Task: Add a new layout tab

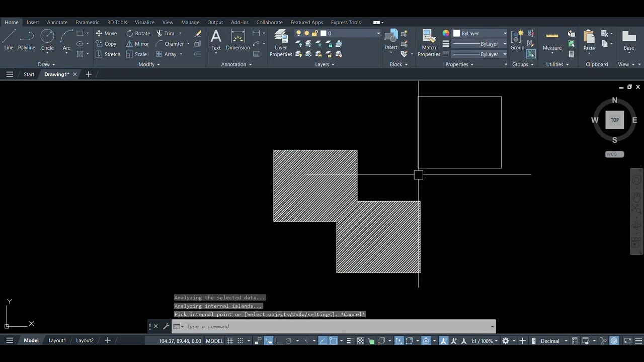Action: pyautogui.click(x=107, y=340)
